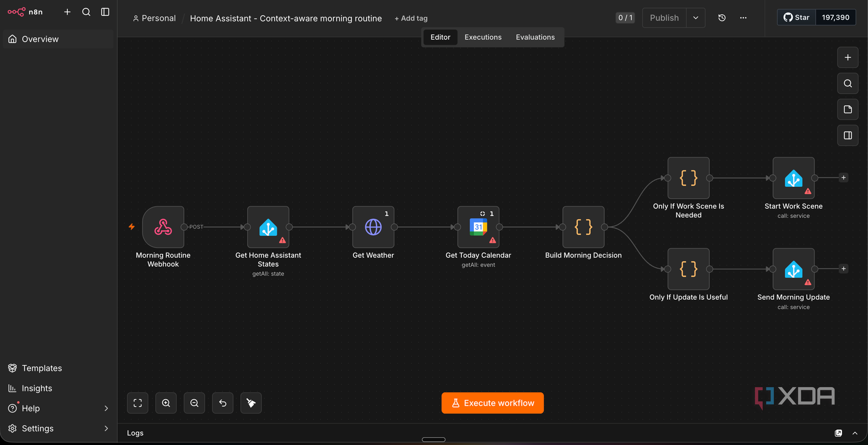Open the three-dot workflow options menu
The image size is (868, 445).
click(x=743, y=18)
